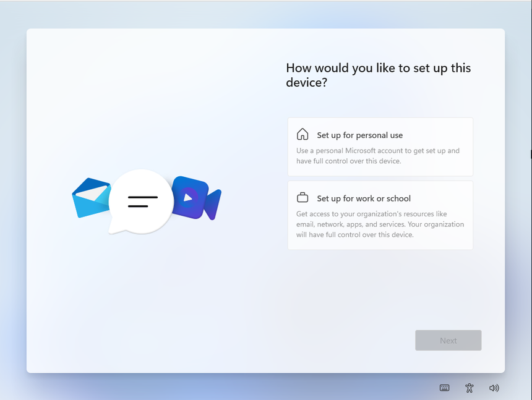Click the house icon for personal use

302,135
